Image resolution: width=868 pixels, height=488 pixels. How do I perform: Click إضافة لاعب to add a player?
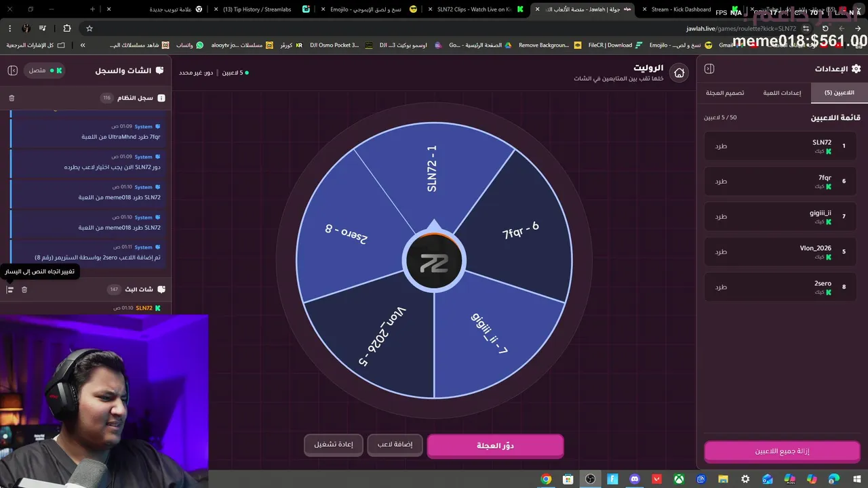pos(395,445)
